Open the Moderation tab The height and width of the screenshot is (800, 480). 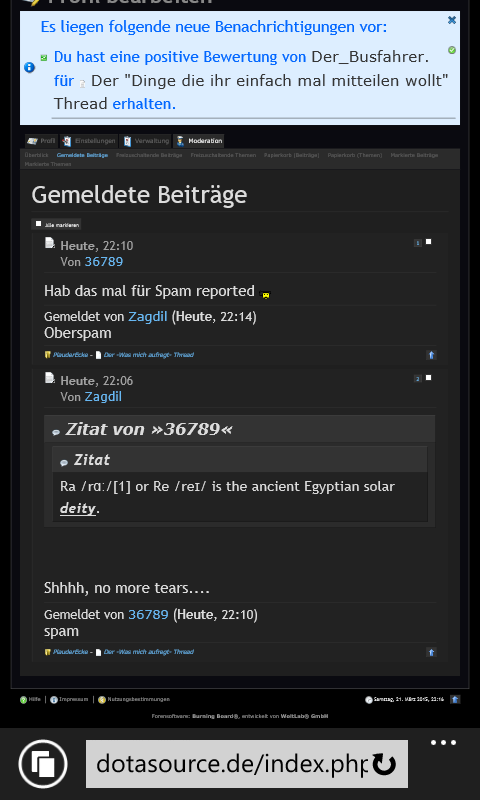click(199, 141)
